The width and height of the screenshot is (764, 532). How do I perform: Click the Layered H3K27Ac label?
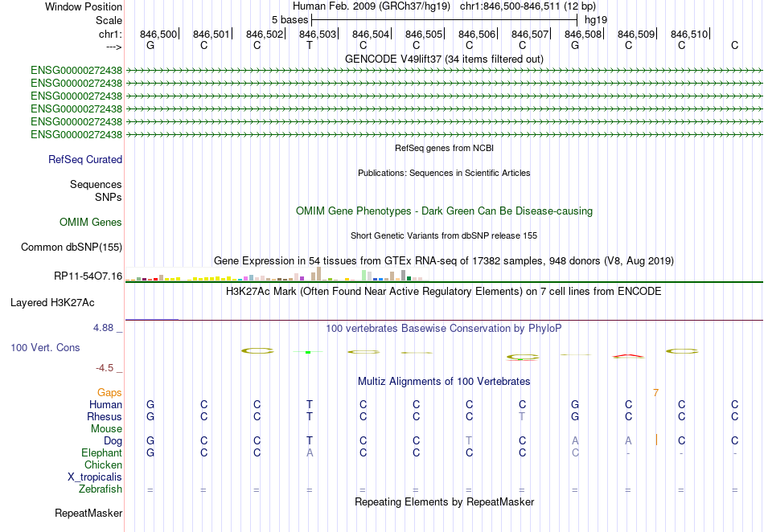tap(52, 302)
